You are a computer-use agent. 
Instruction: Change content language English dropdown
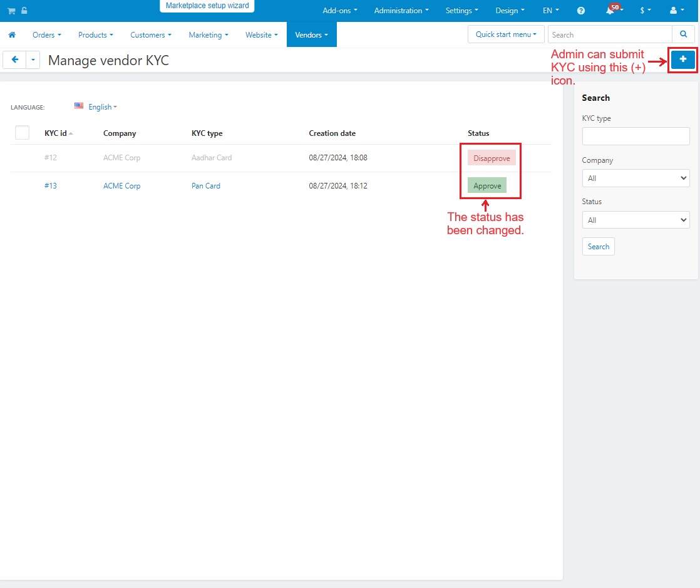(x=102, y=107)
